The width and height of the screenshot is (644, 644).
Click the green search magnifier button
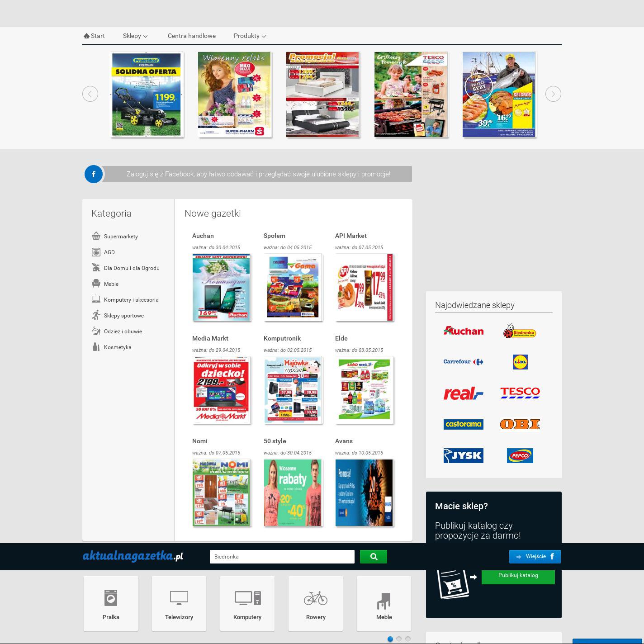pos(374,557)
